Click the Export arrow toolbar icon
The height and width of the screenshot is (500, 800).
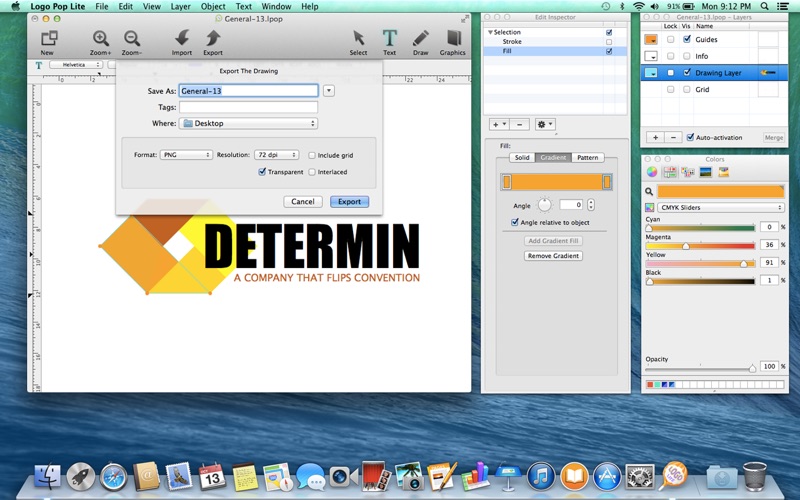(213, 38)
